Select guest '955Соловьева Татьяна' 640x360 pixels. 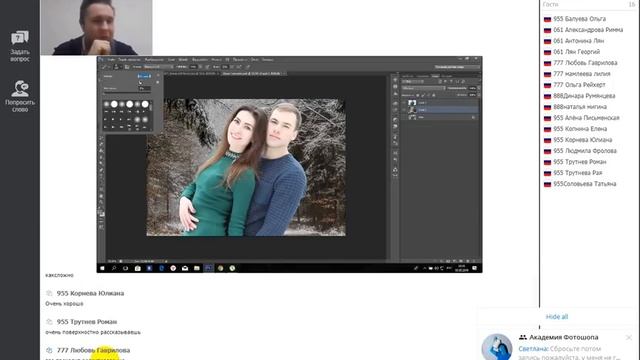coord(584,184)
